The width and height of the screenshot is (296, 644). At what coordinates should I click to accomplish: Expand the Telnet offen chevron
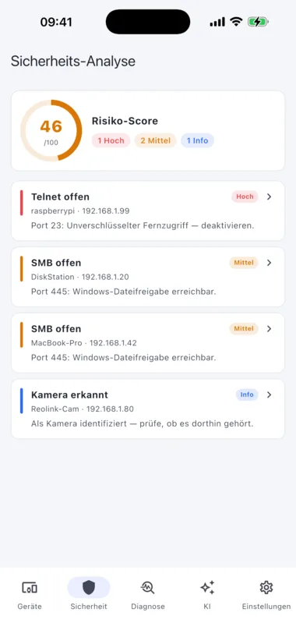tap(270, 196)
